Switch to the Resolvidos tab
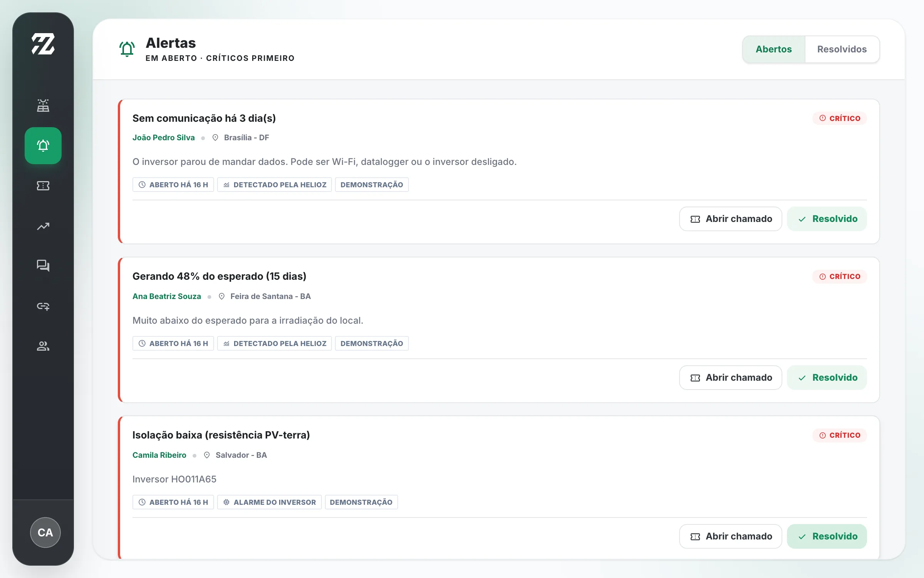Image resolution: width=924 pixels, height=578 pixels. (x=842, y=49)
